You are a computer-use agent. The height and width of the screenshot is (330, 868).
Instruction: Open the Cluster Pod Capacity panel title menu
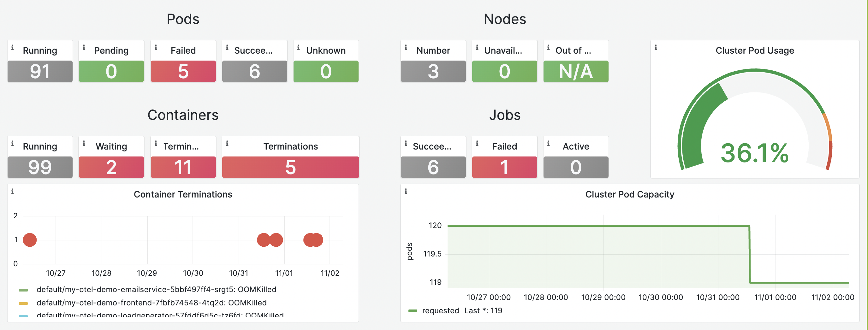pyautogui.click(x=629, y=194)
